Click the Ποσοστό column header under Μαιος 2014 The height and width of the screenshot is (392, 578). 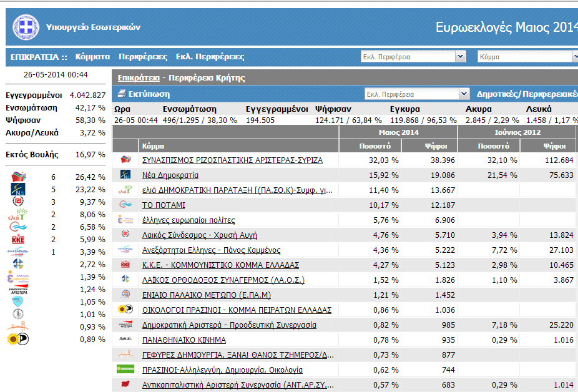point(375,146)
